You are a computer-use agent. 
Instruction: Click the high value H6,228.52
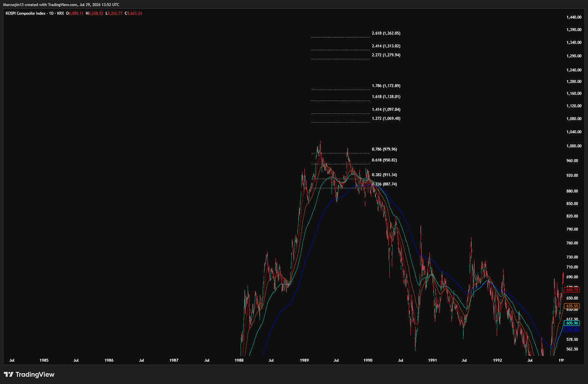94,13
